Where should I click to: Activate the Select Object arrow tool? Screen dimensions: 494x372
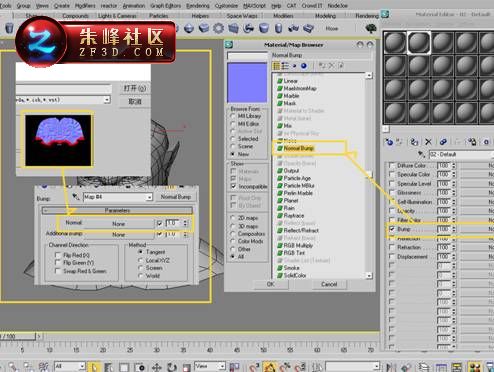94,367
